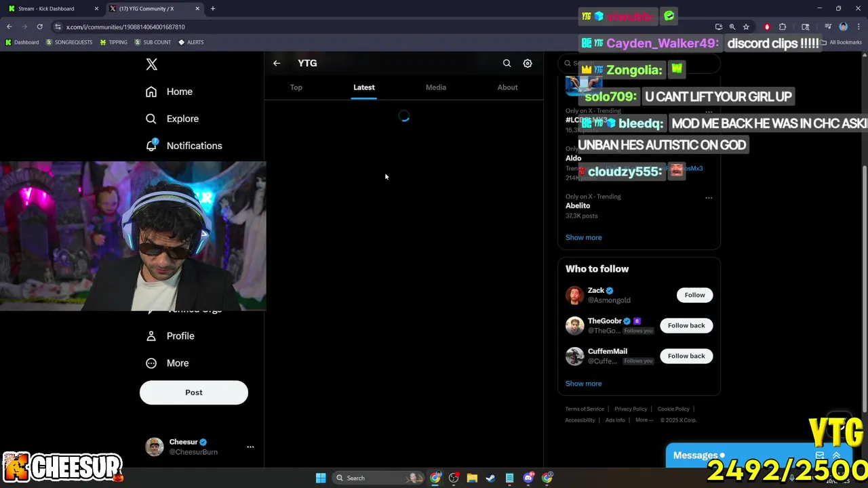This screenshot has height=488, width=868.
Task: Open the More menu in sidebar
Action: (x=168, y=363)
